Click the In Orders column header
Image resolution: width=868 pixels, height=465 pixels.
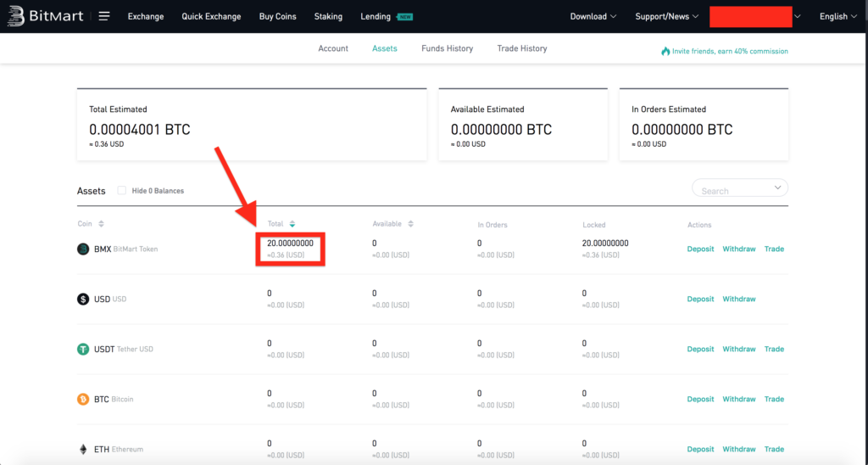[492, 225]
